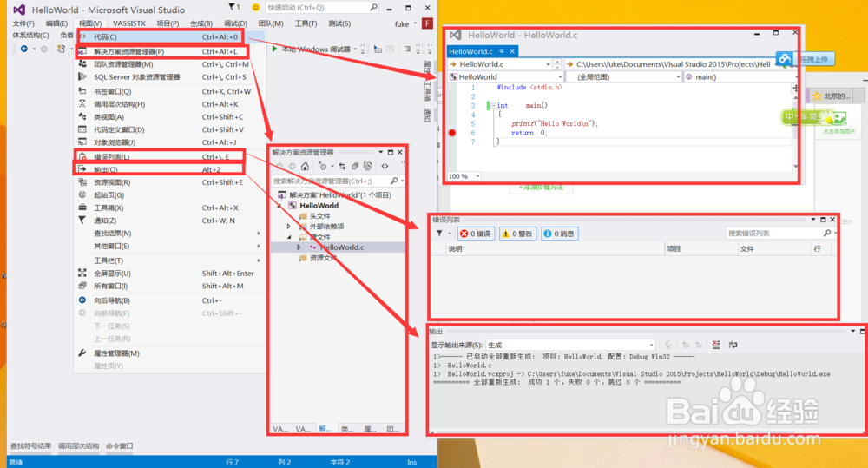Select the HelloWorld project node
Viewport: 868px width, 468px height.
(x=319, y=206)
